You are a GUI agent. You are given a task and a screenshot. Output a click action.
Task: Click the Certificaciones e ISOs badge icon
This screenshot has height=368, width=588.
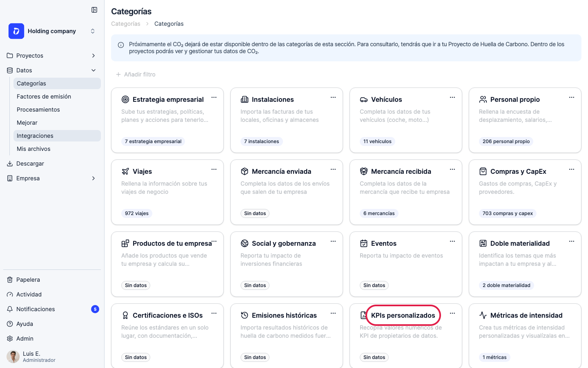[x=125, y=315]
